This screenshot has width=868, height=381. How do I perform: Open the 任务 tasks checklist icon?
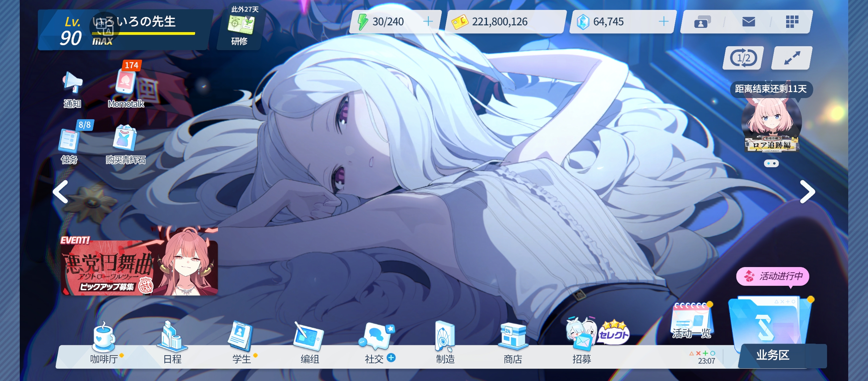tap(69, 140)
